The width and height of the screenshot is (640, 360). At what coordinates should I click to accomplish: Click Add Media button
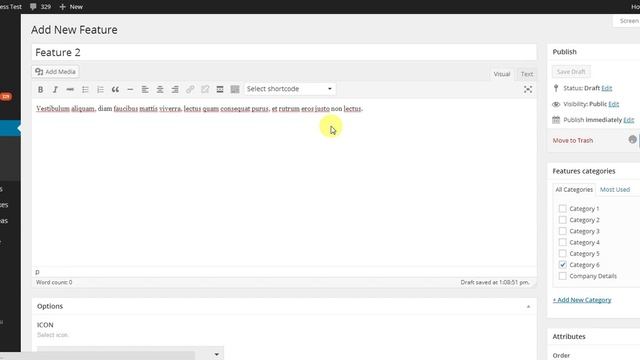[x=56, y=72]
